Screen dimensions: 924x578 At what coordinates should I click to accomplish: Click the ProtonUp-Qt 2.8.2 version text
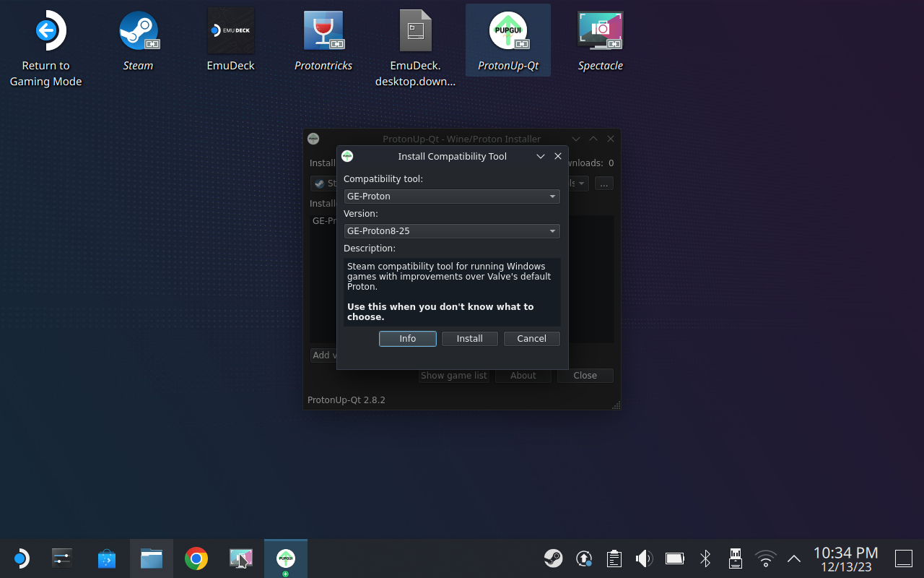click(346, 400)
